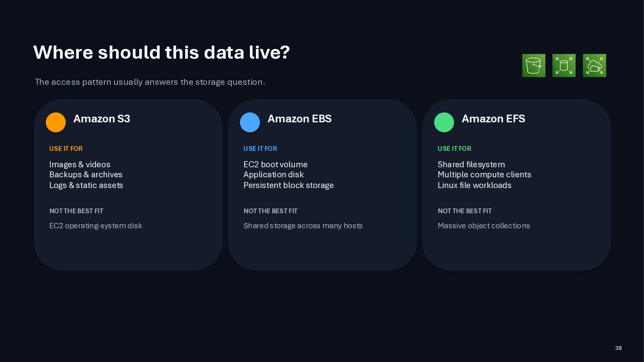Select the blue circle beside Amazon EBS
This screenshot has height=362, width=644.
pyautogui.click(x=250, y=122)
